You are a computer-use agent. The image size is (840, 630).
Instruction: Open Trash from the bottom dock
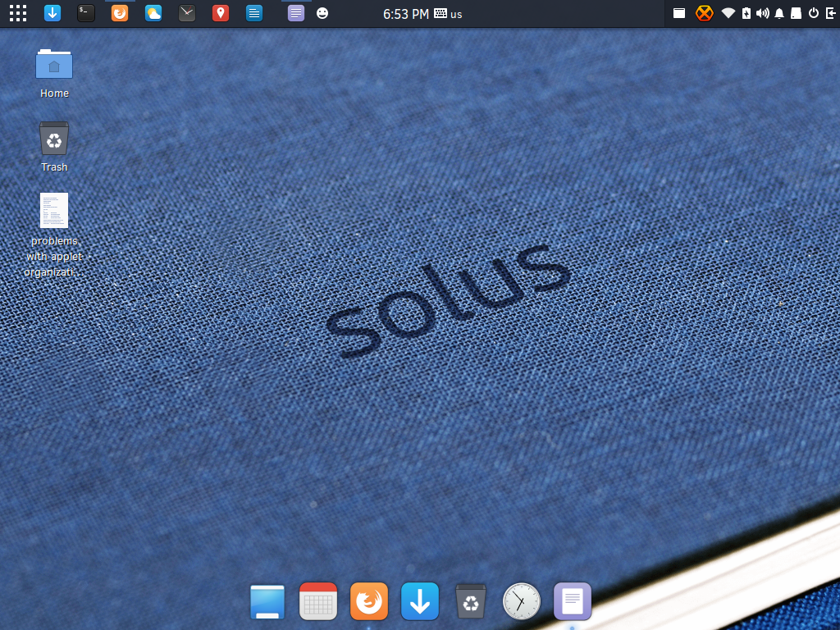click(x=470, y=601)
